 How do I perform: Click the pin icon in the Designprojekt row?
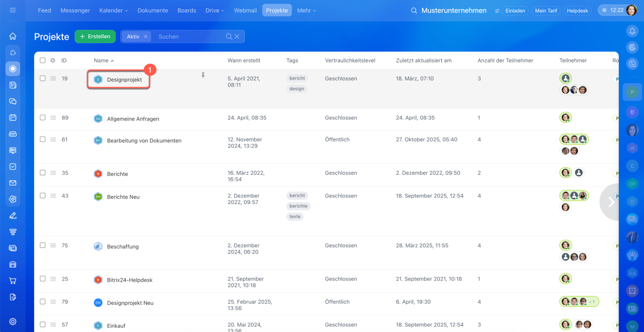[203, 76]
